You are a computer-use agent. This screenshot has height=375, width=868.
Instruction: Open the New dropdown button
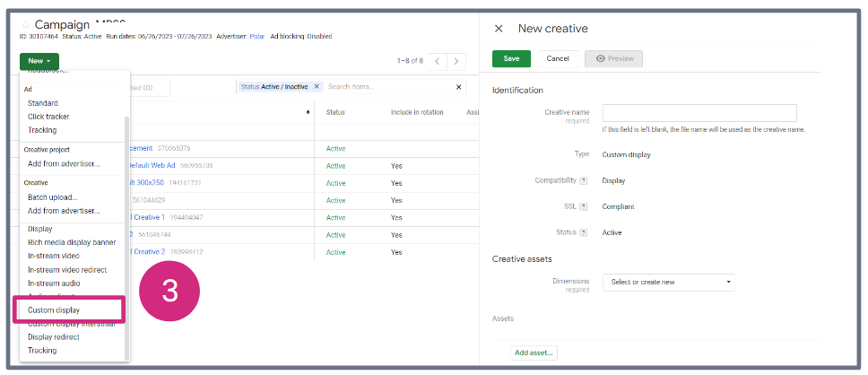click(x=39, y=61)
